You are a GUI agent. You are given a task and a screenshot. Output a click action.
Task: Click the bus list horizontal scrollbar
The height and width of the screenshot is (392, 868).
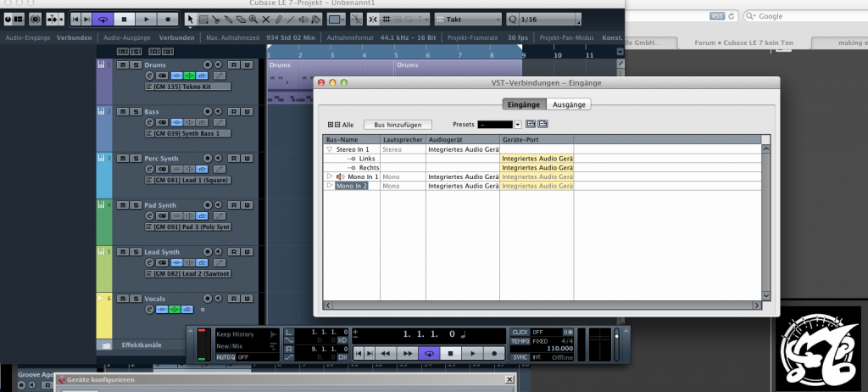click(542, 305)
